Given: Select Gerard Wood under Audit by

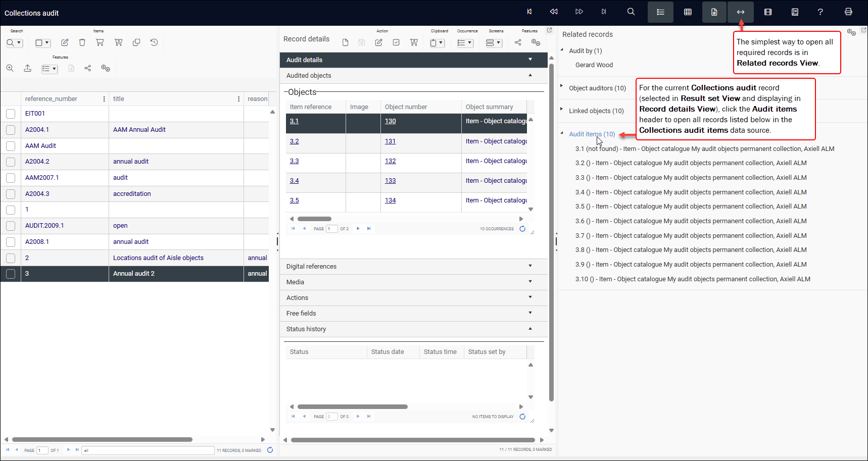Looking at the screenshot, I should (x=594, y=65).
